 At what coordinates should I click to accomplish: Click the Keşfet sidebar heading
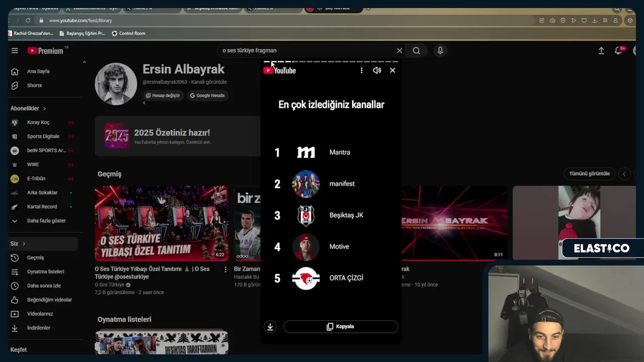click(x=19, y=350)
